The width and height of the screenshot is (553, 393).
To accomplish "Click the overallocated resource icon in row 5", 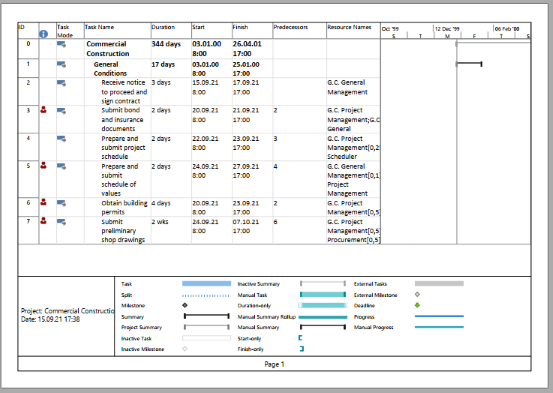I will pyautogui.click(x=43, y=165).
